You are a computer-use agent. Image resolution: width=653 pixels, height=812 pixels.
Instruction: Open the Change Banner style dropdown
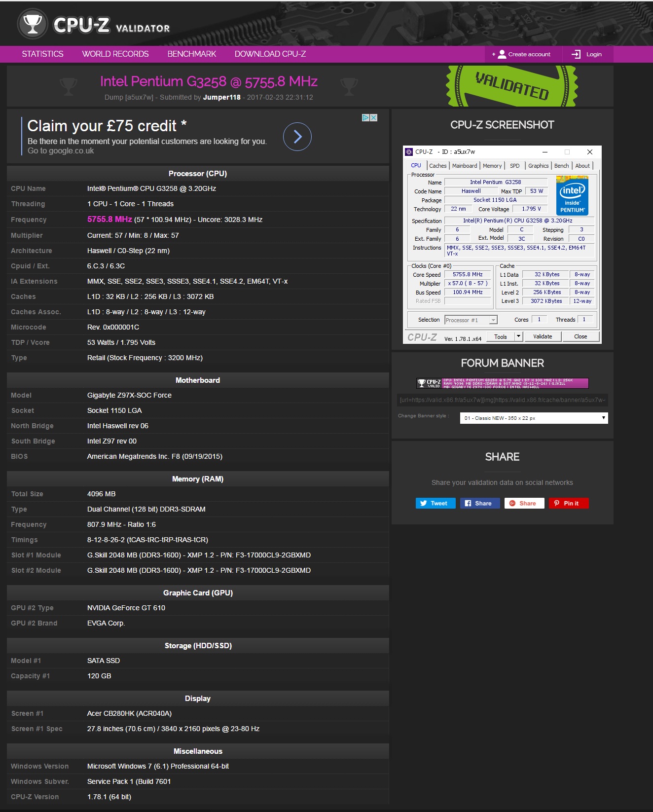(534, 418)
